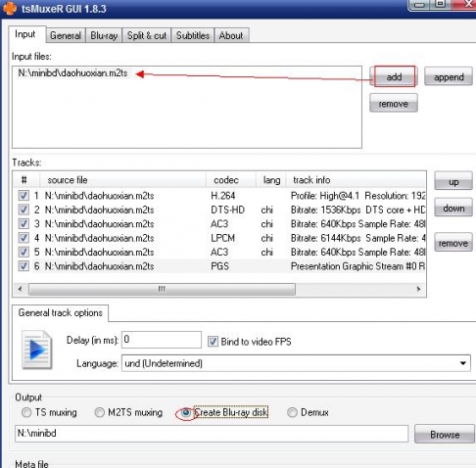Move track down with the down button

[x=453, y=208]
